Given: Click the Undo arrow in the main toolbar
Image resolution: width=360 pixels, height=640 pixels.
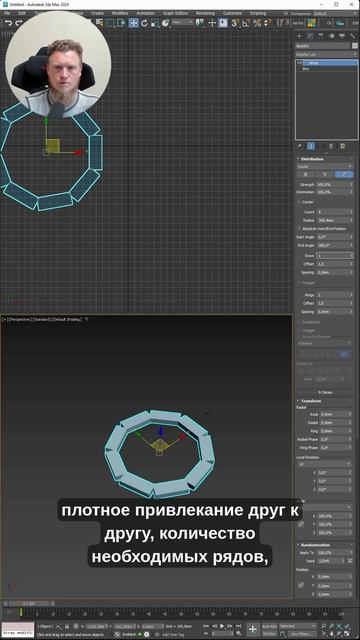Looking at the screenshot, I should [x=8, y=23].
